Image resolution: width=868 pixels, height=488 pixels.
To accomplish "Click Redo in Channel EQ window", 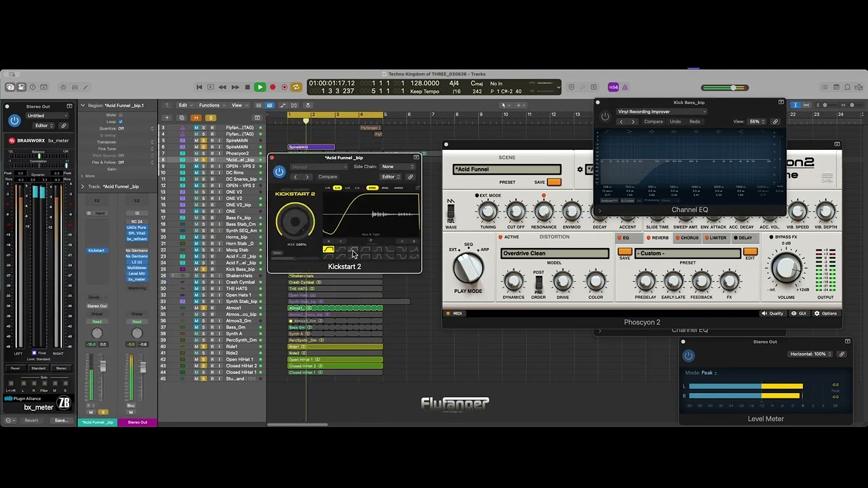I will point(695,122).
